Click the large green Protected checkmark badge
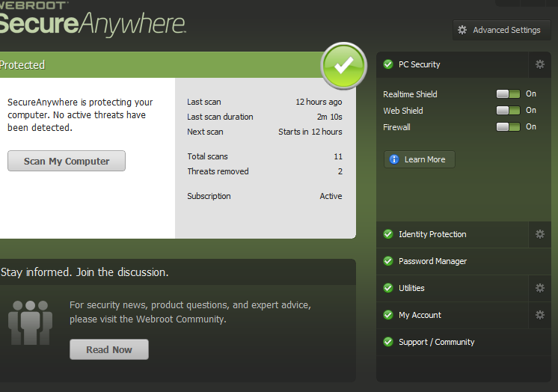The image size is (558, 392). click(x=344, y=66)
